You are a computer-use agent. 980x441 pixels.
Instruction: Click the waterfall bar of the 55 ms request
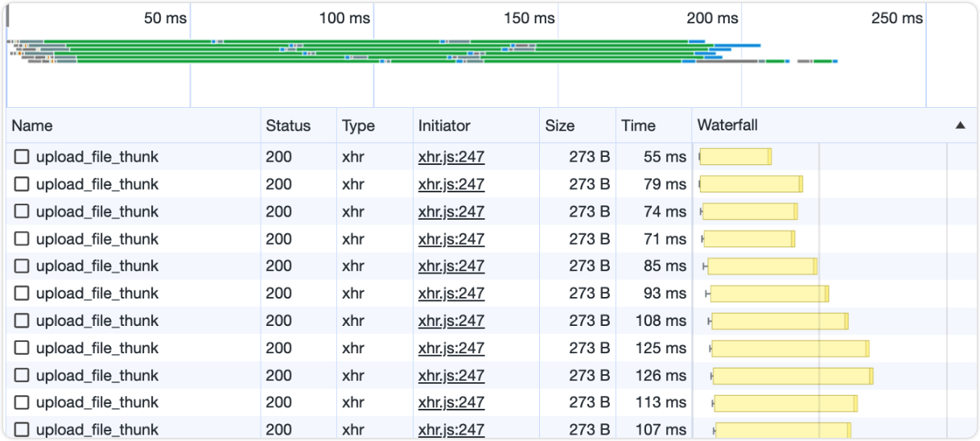735,157
